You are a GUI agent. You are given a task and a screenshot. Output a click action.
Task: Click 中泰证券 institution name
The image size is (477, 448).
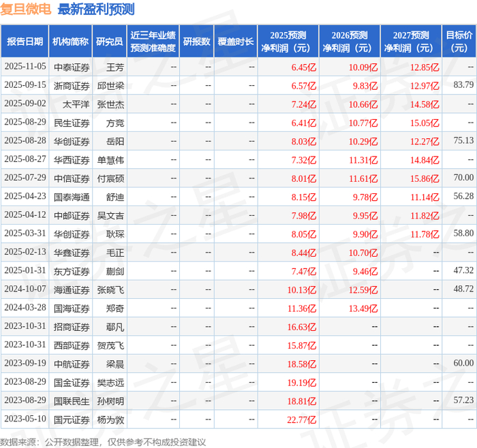(72, 67)
